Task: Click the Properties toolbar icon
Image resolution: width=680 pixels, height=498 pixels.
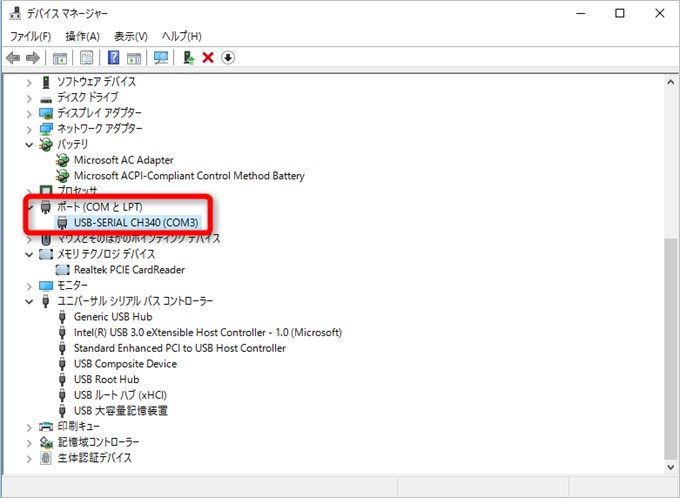Action: [86, 58]
